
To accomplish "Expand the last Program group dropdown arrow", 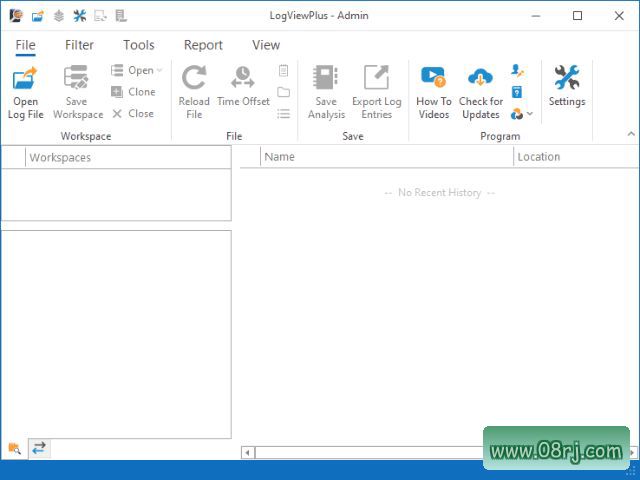I will tap(529, 114).
